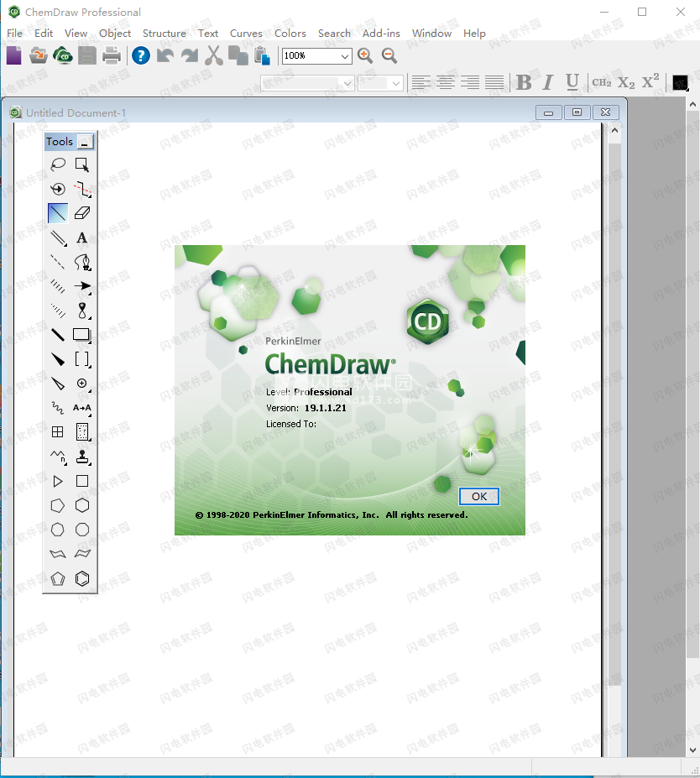The height and width of the screenshot is (778, 700).
Task: Select the Lasso tool
Action: point(58,164)
